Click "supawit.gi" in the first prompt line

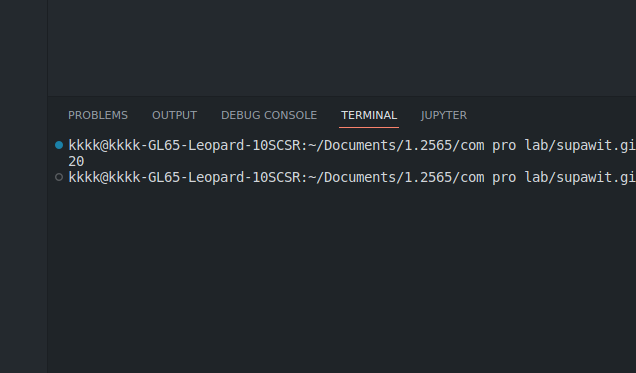[x=596, y=145]
